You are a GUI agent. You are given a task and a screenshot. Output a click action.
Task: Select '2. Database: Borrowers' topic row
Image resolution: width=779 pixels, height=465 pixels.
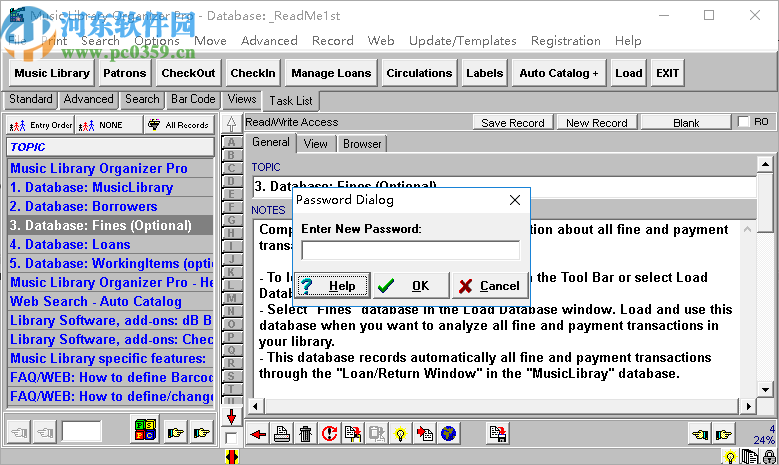point(110,207)
